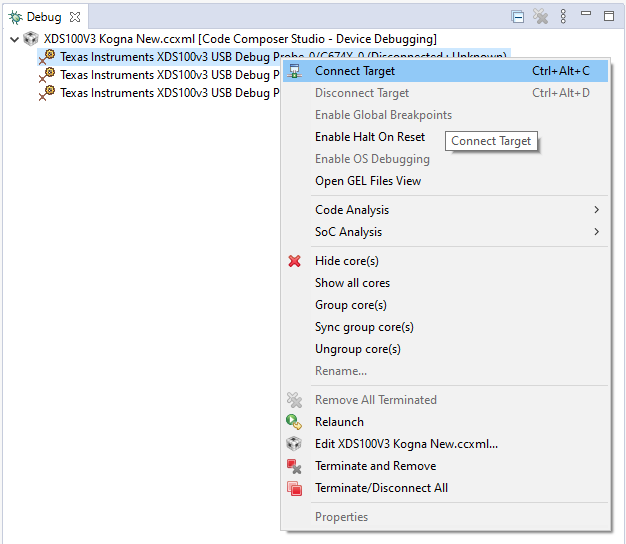Select Group core(s) menu entry
The height and width of the screenshot is (544, 626).
tap(350, 305)
